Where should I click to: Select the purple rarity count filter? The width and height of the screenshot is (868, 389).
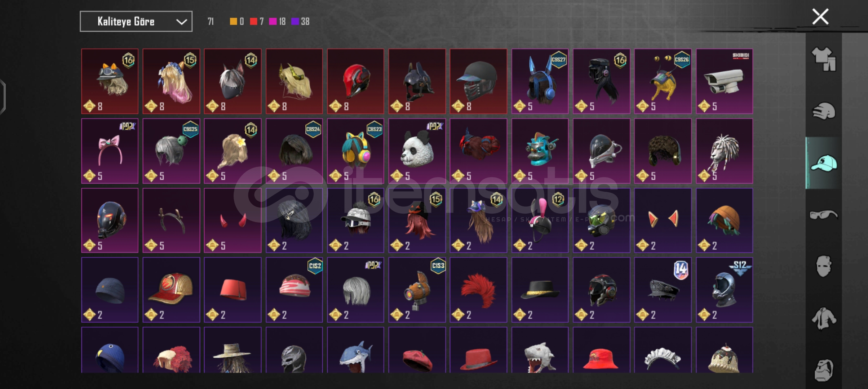[300, 22]
